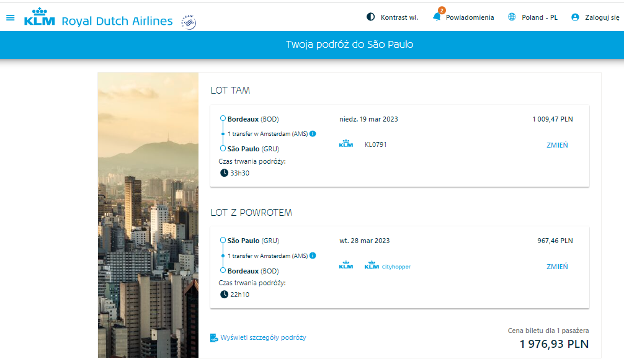This screenshot has height=364, width=624.
Task: Click flight number KL0791
Action: click(376, 144)
